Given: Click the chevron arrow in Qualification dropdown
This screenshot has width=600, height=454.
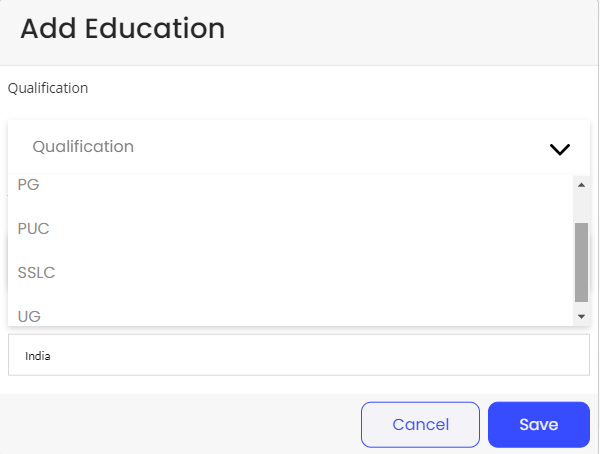Looking at the screenshot, I should pyautogui.click(x=559, y=149).
